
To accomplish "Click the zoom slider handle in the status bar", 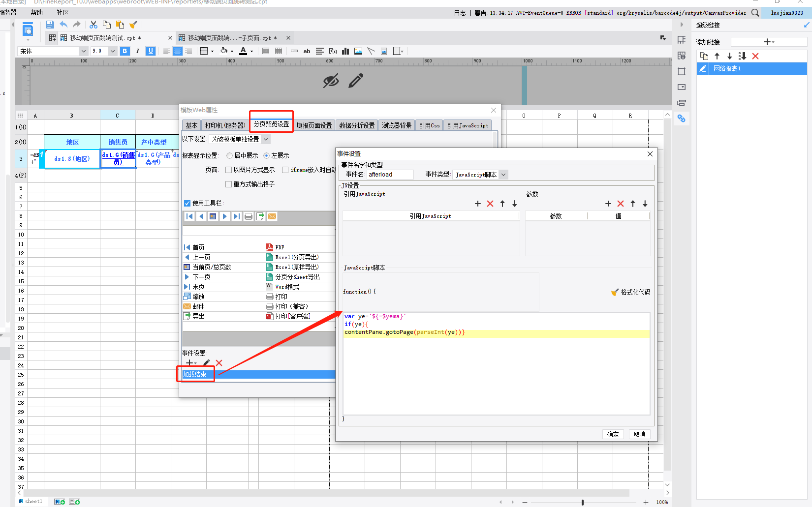I will 583,502.
